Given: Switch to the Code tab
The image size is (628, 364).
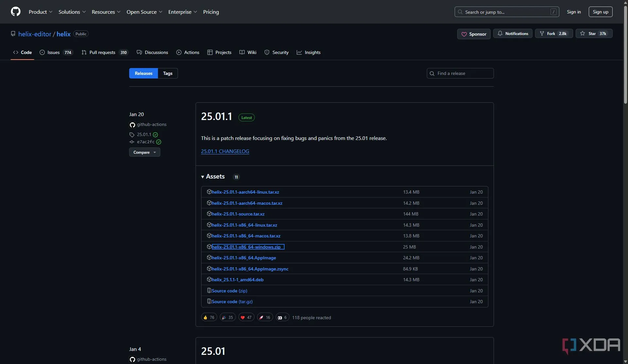Looking at the screenshot, I should [x=22, y=52].
